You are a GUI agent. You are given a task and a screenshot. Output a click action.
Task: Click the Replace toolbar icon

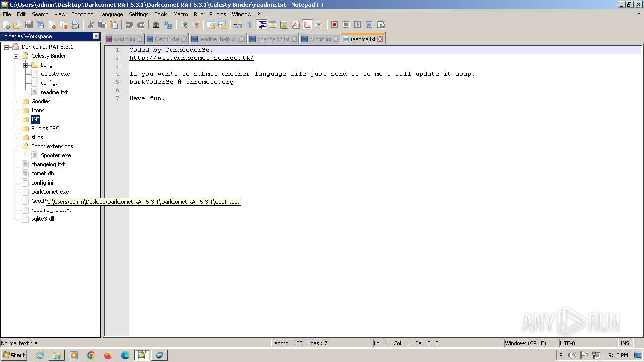coord(168,25)
